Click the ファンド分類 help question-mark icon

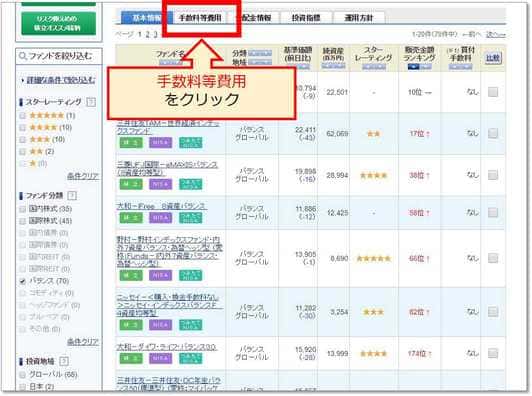tap(72, 195)
